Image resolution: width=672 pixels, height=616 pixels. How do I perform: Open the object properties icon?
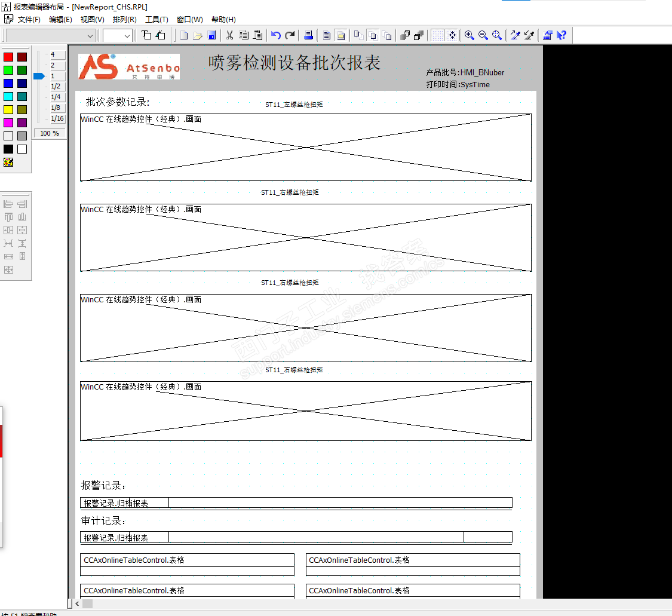click(548, 35)
